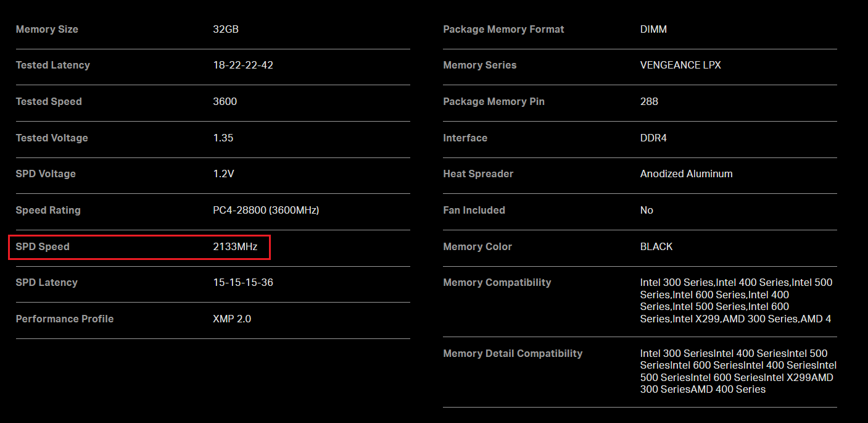
Task: Select the SPD Latency 15-15-15-36 value
Action: pos(246,282)
